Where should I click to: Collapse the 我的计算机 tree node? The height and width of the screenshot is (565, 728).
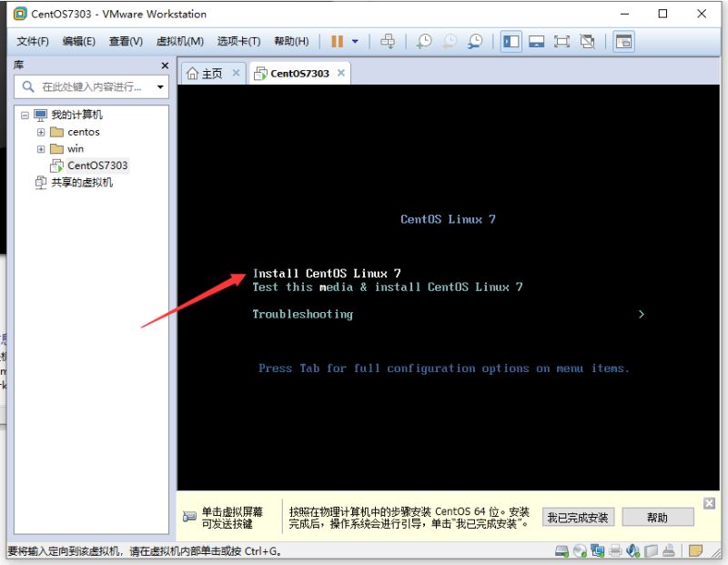point(25,115)
